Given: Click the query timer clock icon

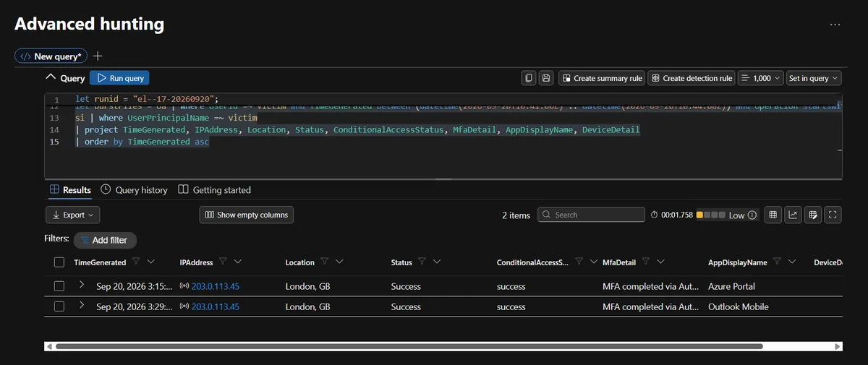Looking at the screenshot, I should [x=654, y=215].
